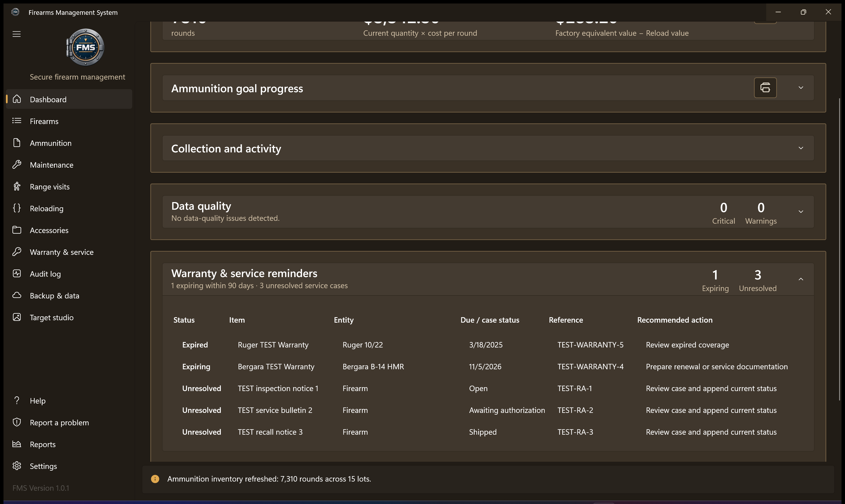Screen dimensions: 845x504
Task: Click the FMS logo badge
Action: [85, 47]
